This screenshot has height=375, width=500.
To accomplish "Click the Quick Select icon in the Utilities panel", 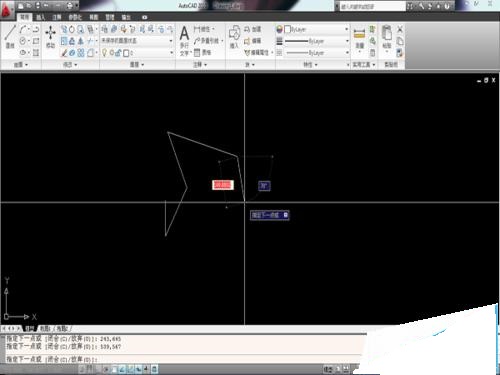I will pos(373,29).
